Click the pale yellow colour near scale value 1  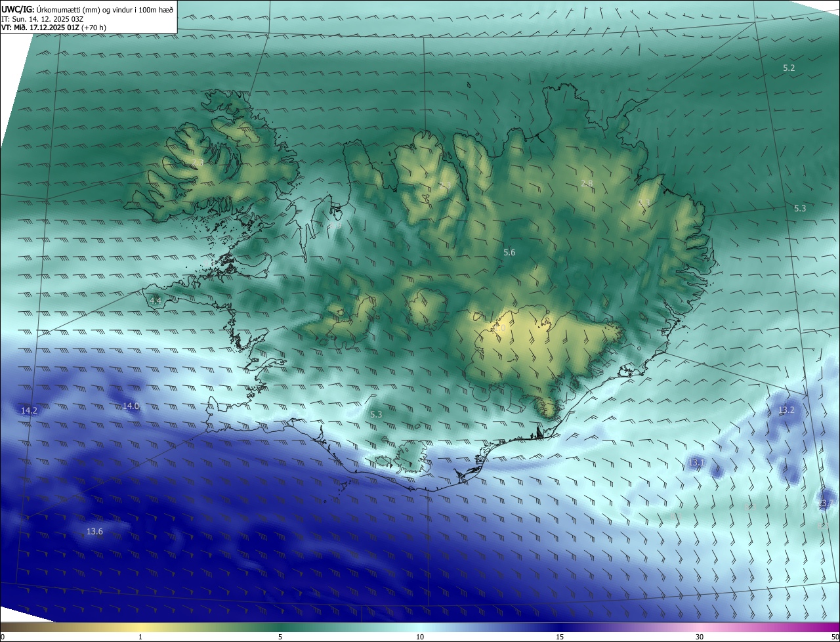click(140, 627)
